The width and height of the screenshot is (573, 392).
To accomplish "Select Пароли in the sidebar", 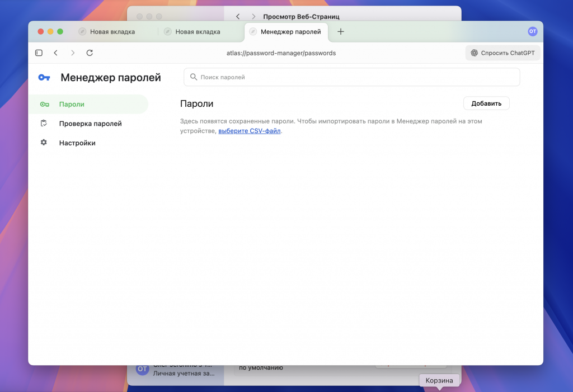I will [x=72, y=104].
